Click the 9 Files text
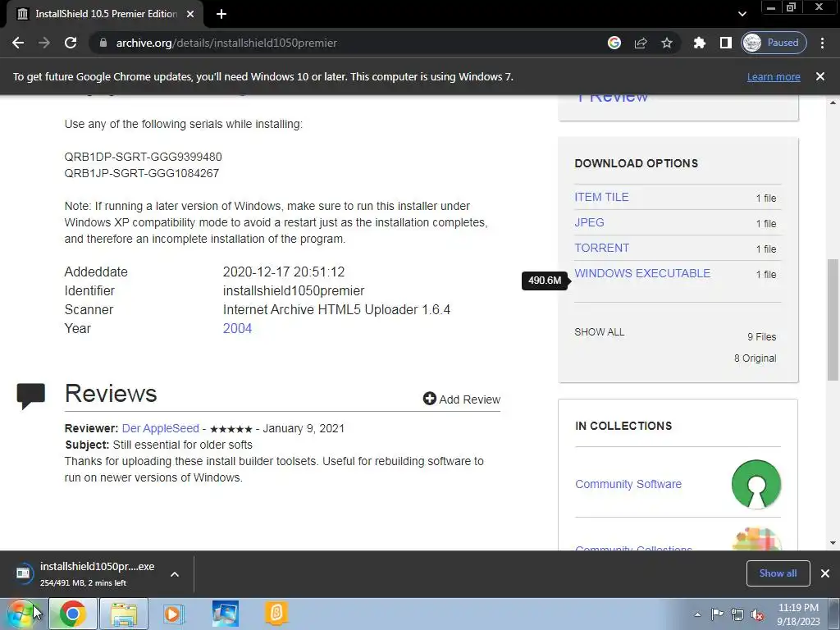 click(x=762, y=337)
